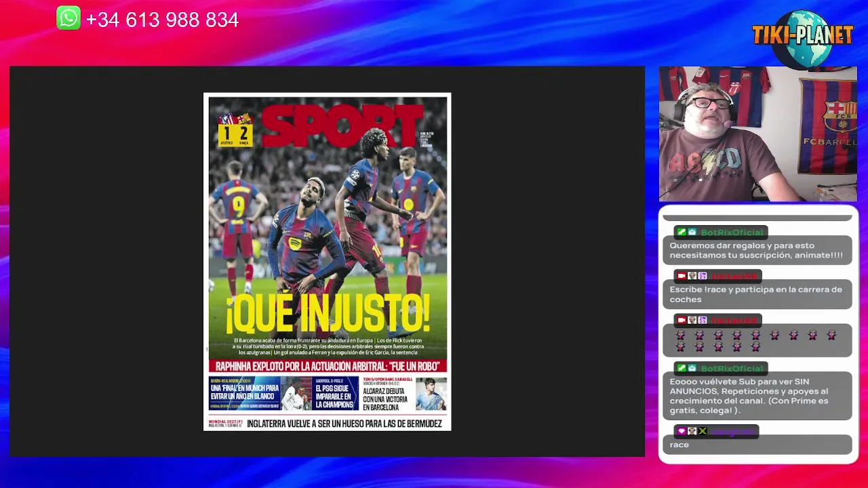
Task: Click the chat message filled with emotes
Action: click(x=757, y=340)
